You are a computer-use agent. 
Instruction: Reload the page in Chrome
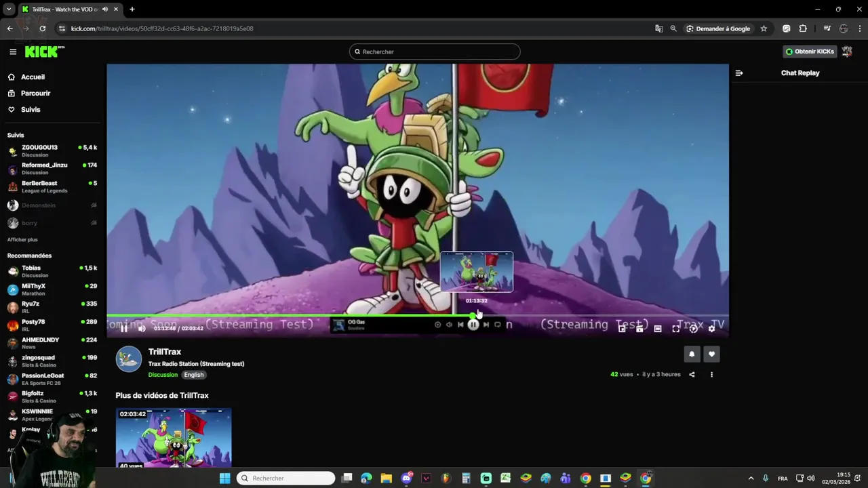coord(43,28)
